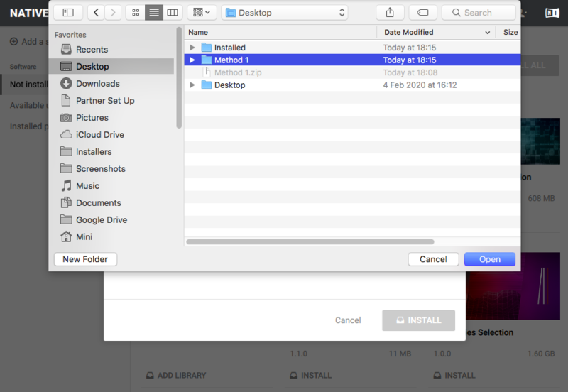
Task: Click the Downloads arrow icon
Action: click(x=66, y=83)
